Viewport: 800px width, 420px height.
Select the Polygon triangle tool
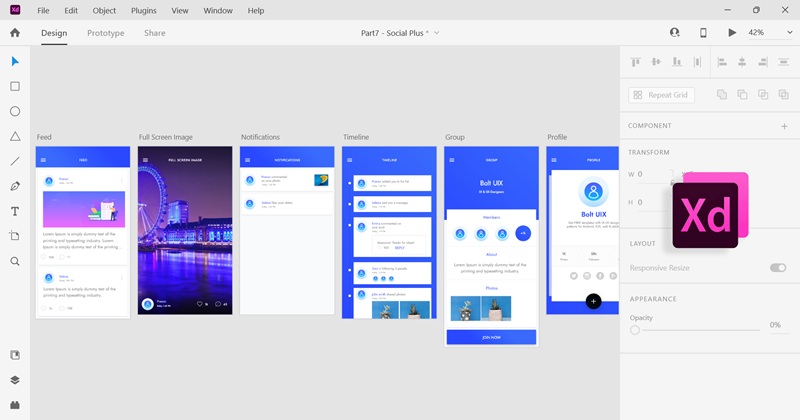click(x=15, y=136)
